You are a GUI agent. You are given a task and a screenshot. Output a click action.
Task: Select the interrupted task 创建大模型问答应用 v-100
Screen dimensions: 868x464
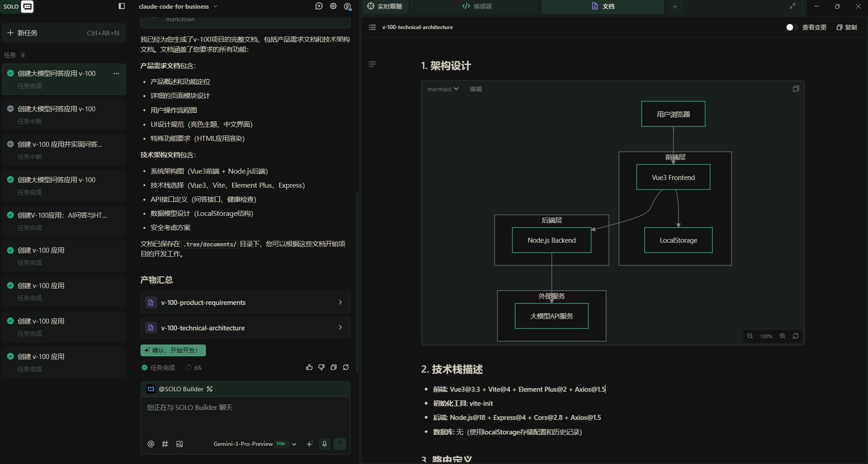[64, 115]
